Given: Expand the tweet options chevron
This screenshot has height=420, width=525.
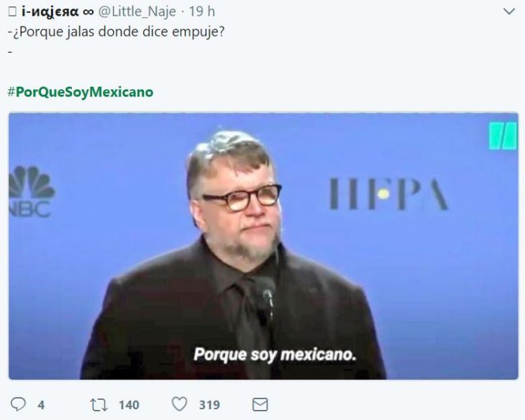Looking at the screenshot, I should pyautogui.click(x=509, y=12).
